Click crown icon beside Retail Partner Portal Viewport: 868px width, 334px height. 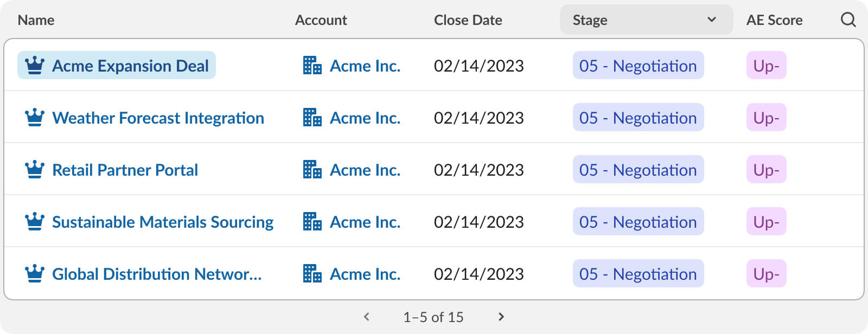[35, 170]
